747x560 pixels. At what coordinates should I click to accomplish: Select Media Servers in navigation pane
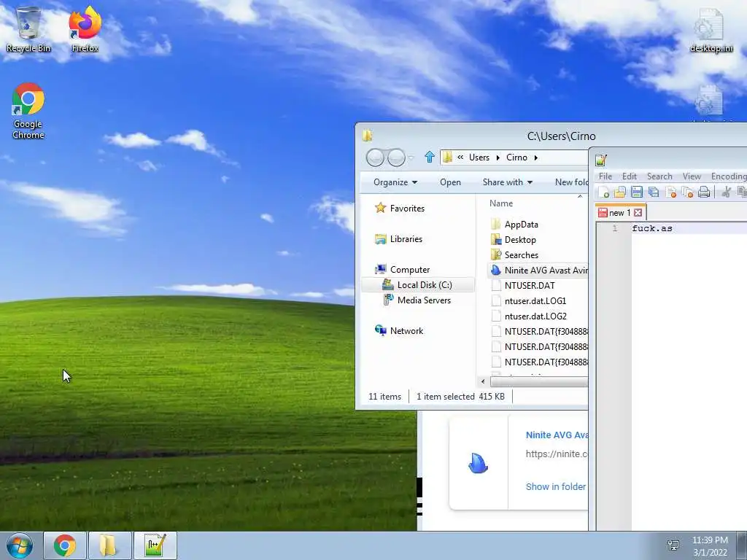point(417,300)
